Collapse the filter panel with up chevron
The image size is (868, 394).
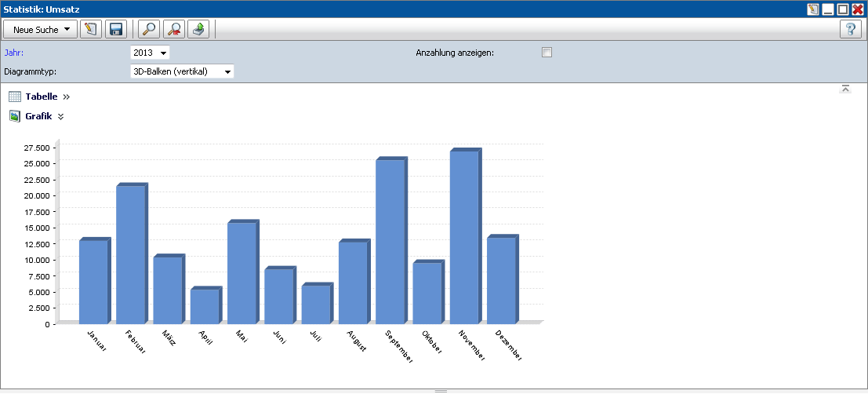click(845, 89)
